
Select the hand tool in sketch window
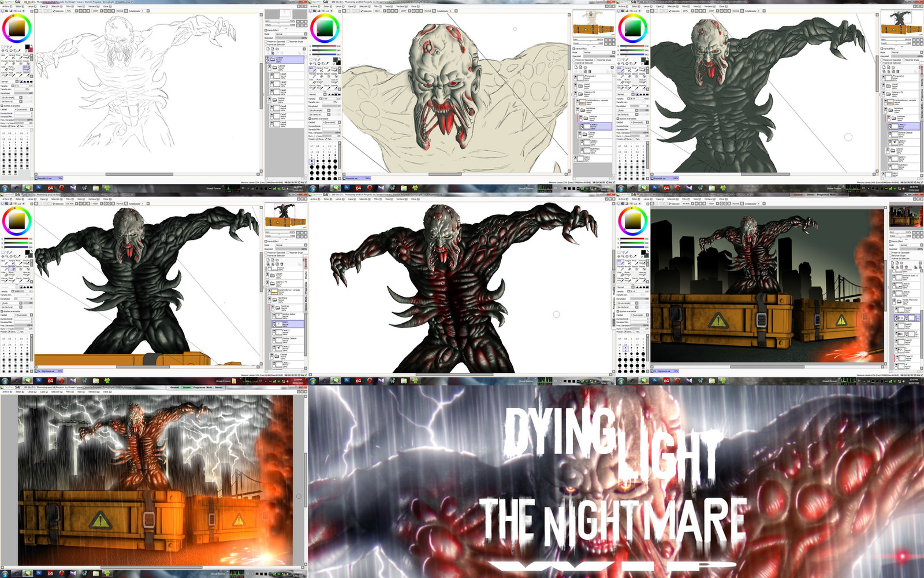pyautogui.click(x=15, y=51)
